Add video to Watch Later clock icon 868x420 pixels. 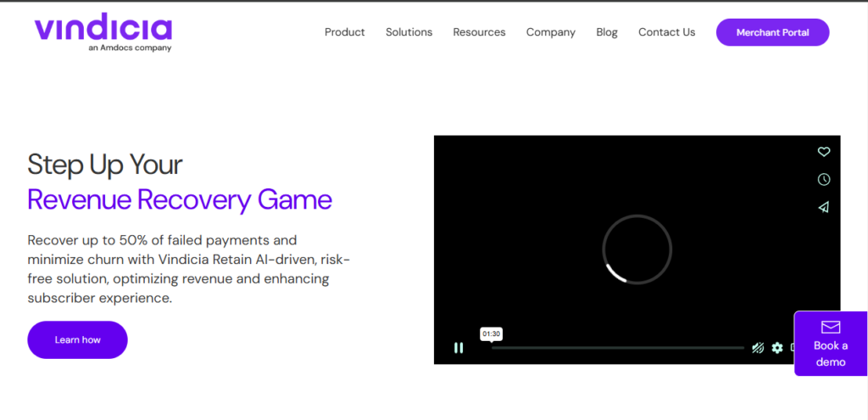pos(824,179)
